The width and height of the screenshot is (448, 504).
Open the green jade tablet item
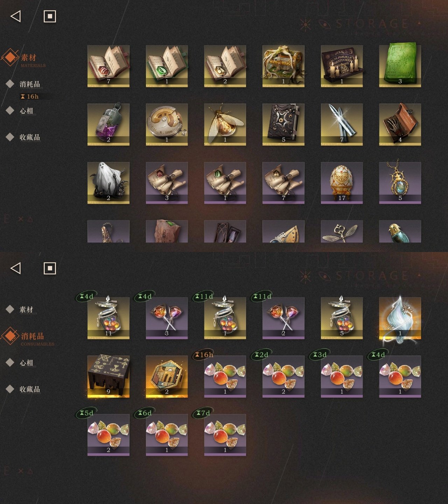pos(400,66)
